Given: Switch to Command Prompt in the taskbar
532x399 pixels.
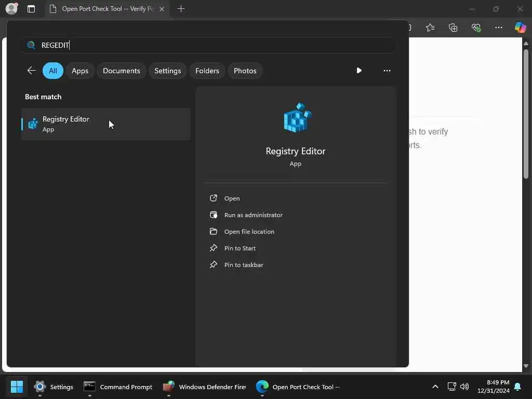Looking at the screenshot, I should point(118,387).
